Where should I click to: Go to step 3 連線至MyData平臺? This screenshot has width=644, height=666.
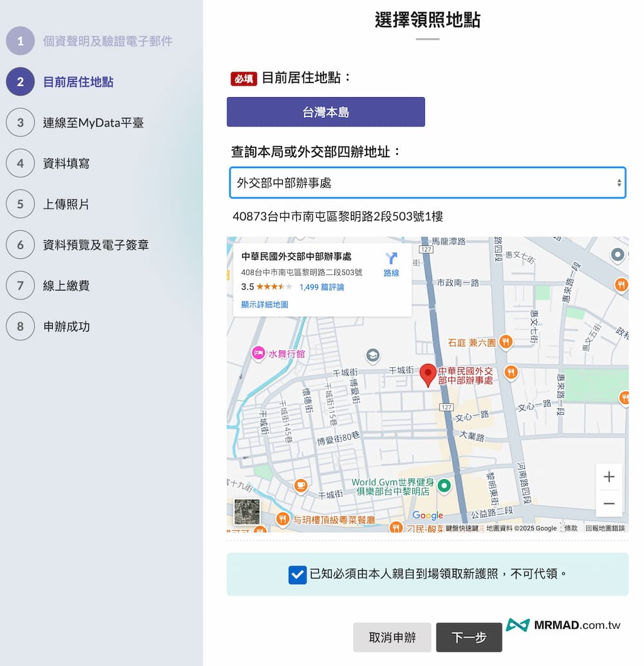(x=93, y=122)
